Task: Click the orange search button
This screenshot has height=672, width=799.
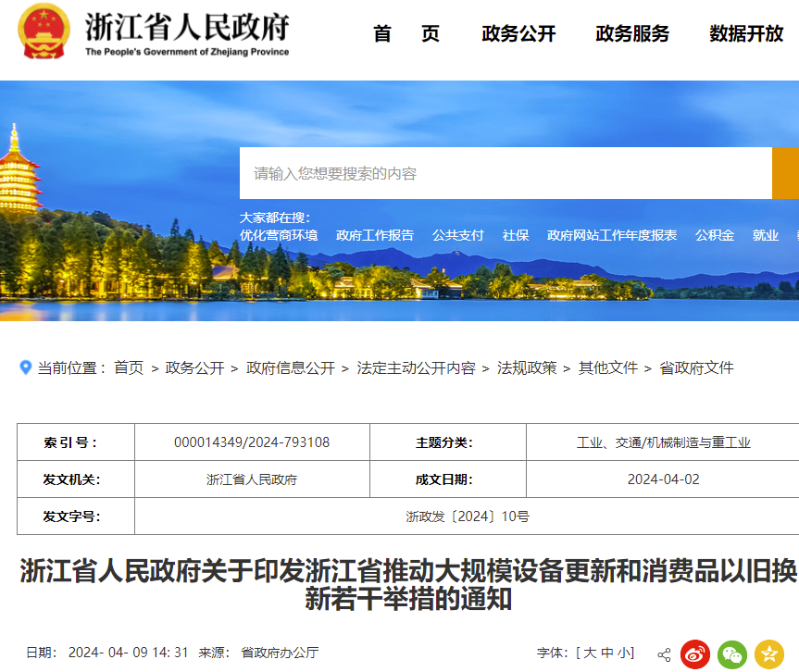Action: click(x=785, y=173)
